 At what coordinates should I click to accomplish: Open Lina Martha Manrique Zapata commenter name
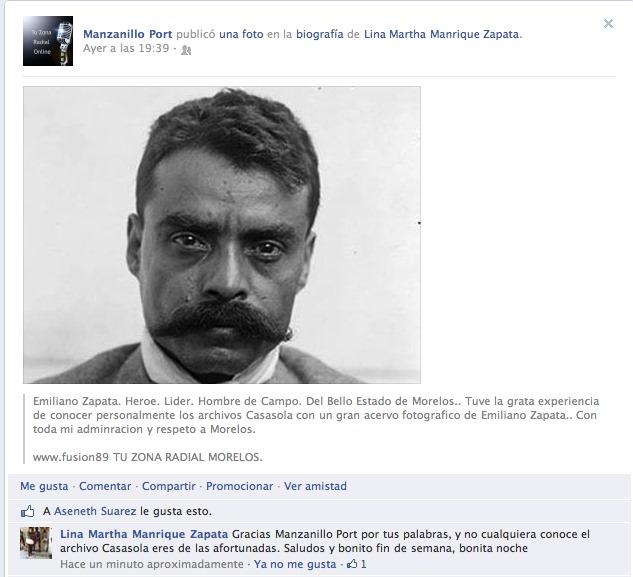point(144,534)
